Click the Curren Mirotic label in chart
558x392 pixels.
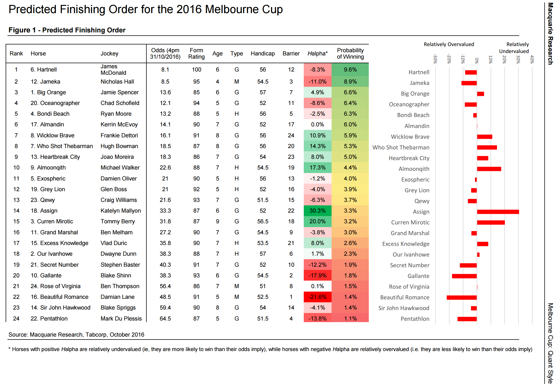click(410, 223)
